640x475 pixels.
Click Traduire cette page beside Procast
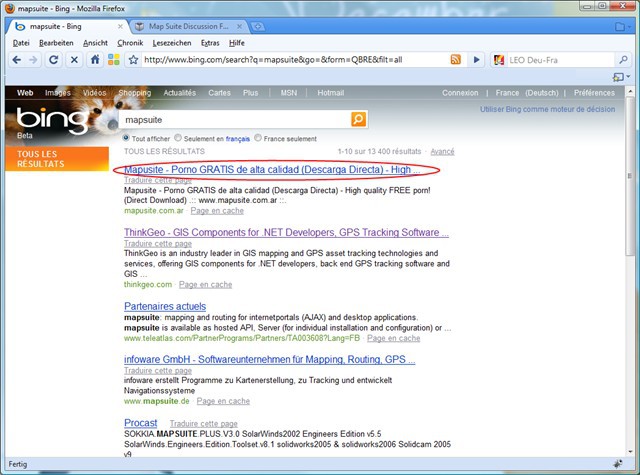pyautogui.click(x=204, y=424)
